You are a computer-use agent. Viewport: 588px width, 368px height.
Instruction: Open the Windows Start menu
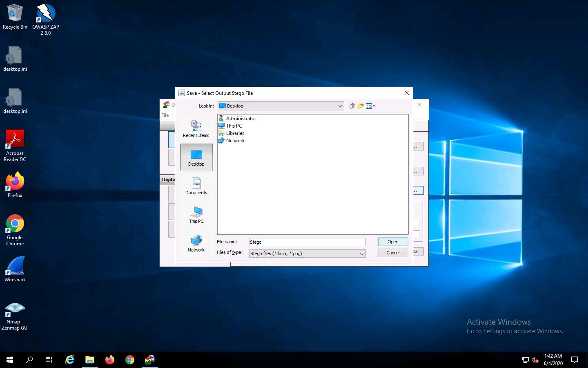point(10,360)
